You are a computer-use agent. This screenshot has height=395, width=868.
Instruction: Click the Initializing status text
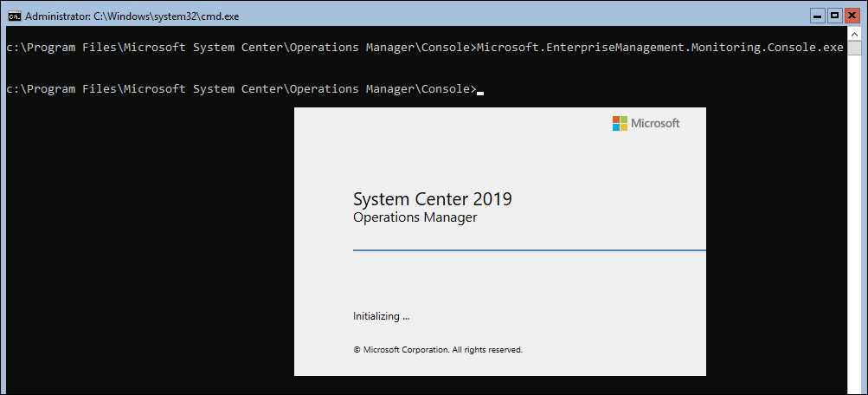(381, 317)
